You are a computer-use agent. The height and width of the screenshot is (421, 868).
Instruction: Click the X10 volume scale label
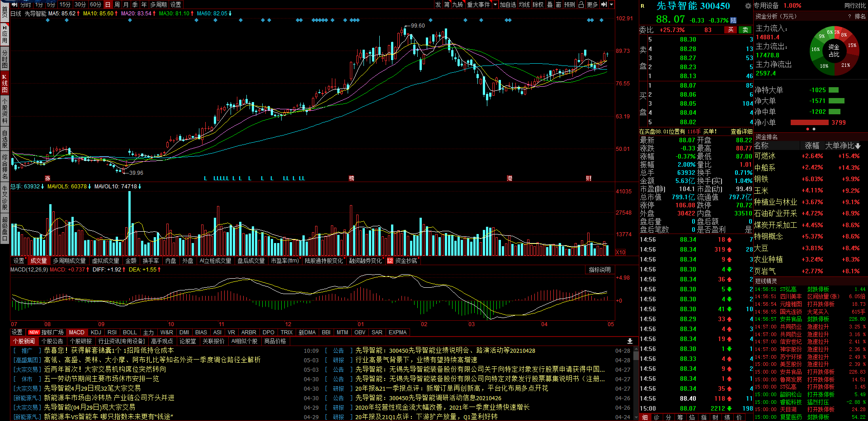click(x=621, y=252)
